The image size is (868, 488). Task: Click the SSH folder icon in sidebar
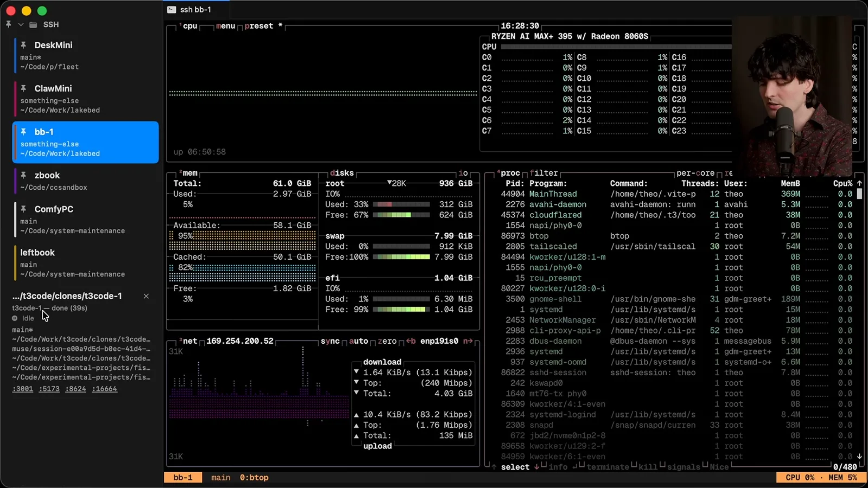tap(33, 25)
